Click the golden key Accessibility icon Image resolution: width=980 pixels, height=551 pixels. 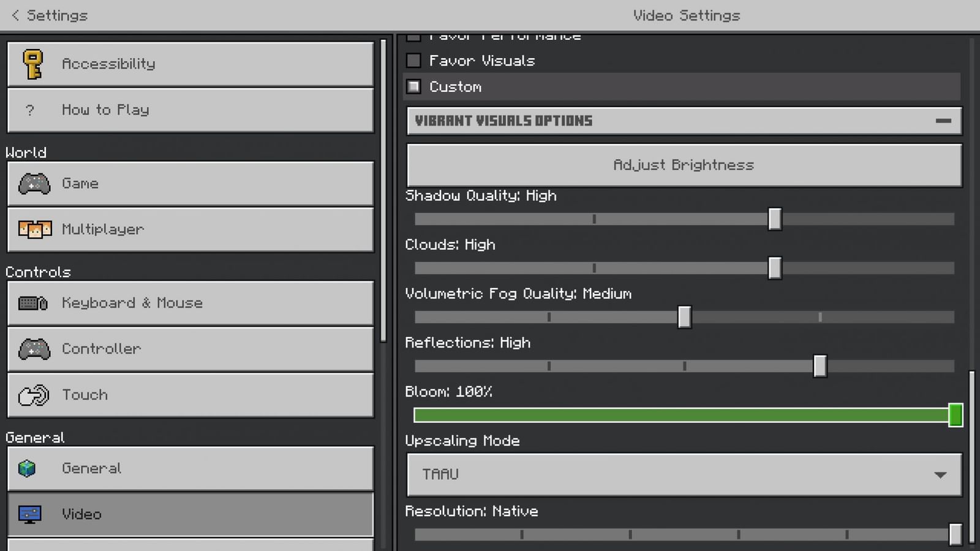point(33,64)
